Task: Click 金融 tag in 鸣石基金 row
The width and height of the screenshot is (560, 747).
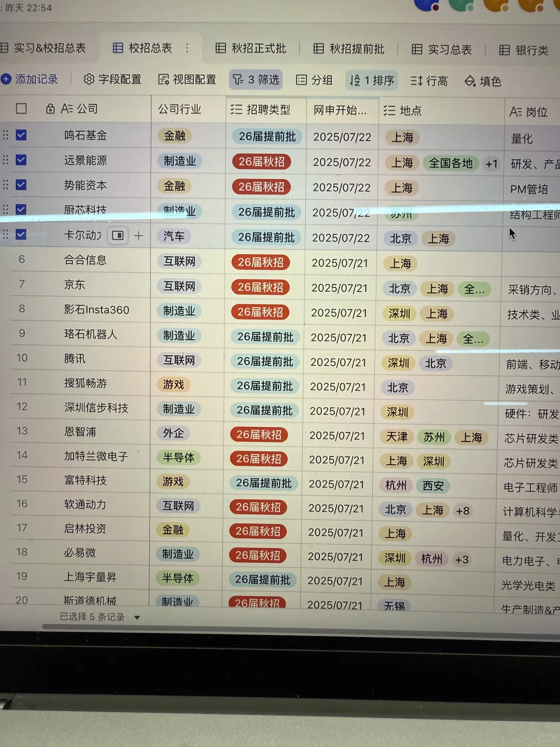Action: point(175,136)
